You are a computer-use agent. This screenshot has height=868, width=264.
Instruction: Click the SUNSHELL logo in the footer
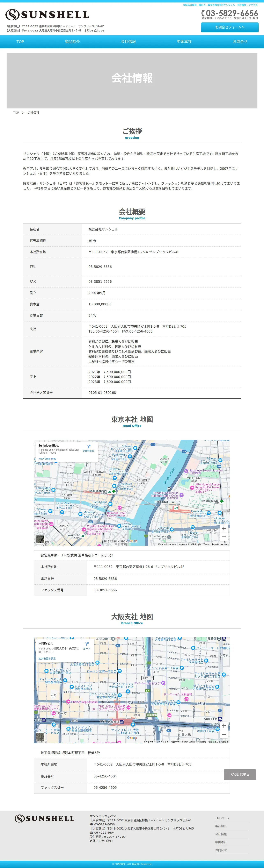[44, 818]
